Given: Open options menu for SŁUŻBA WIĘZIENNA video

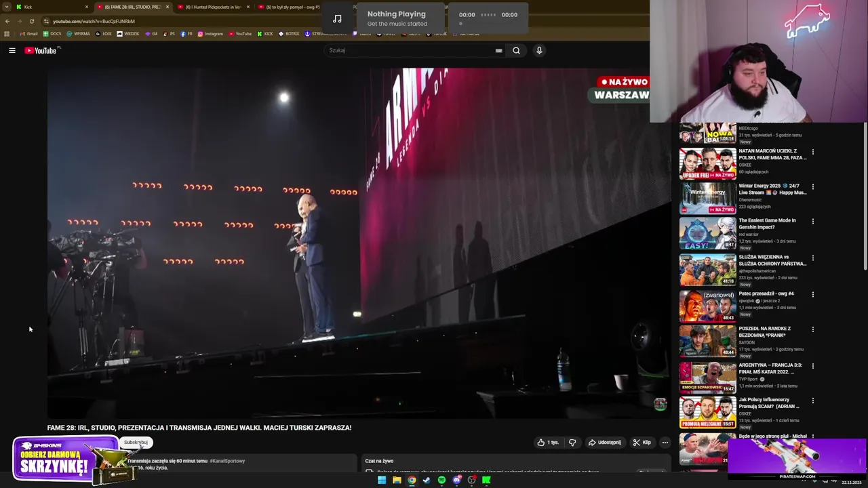Looking at the screenshot, I should click(x=813, y=258).
